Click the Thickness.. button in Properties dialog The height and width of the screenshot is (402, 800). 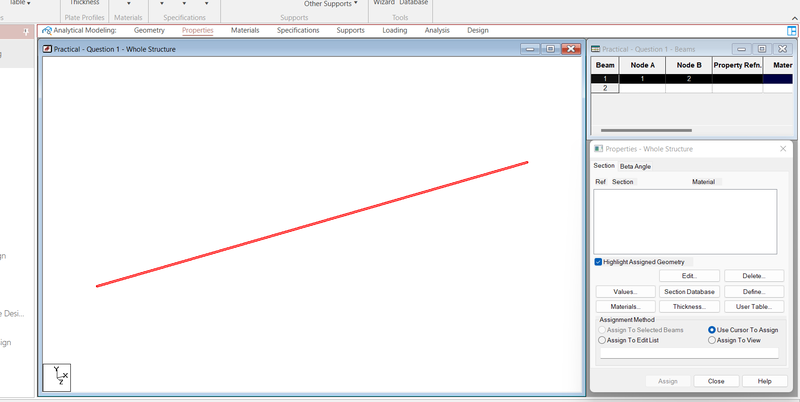tap(689, 307)
